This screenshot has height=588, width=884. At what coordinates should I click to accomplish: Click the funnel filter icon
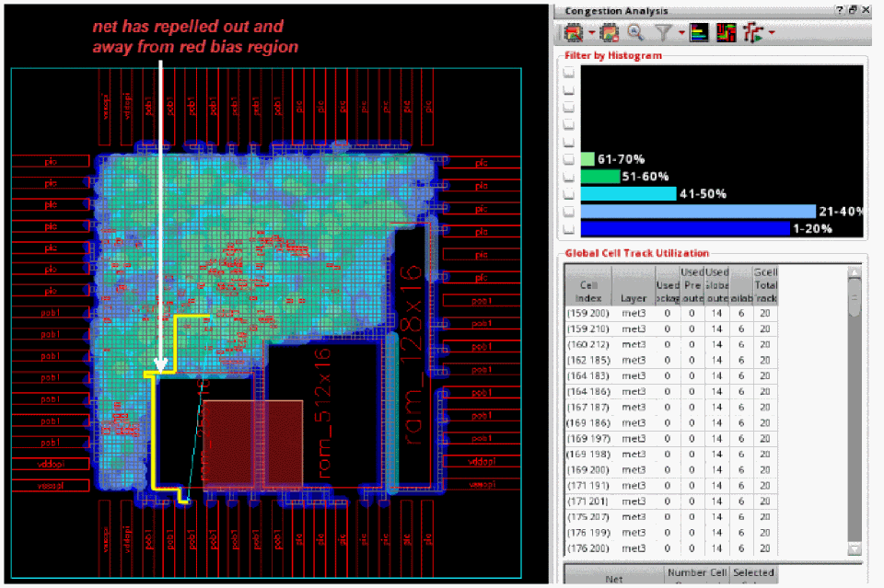(x=662, y=33)
